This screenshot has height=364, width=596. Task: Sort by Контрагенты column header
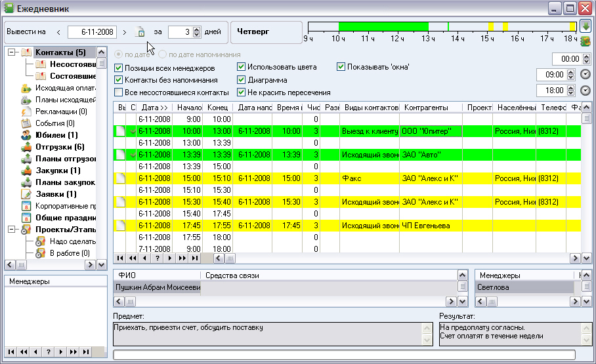431,108
